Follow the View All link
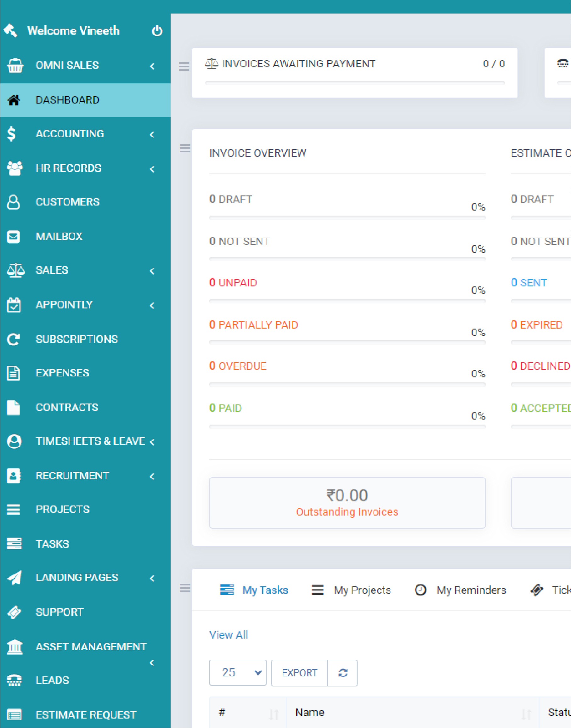Screen dimensions: 571x728 point(229,635)
